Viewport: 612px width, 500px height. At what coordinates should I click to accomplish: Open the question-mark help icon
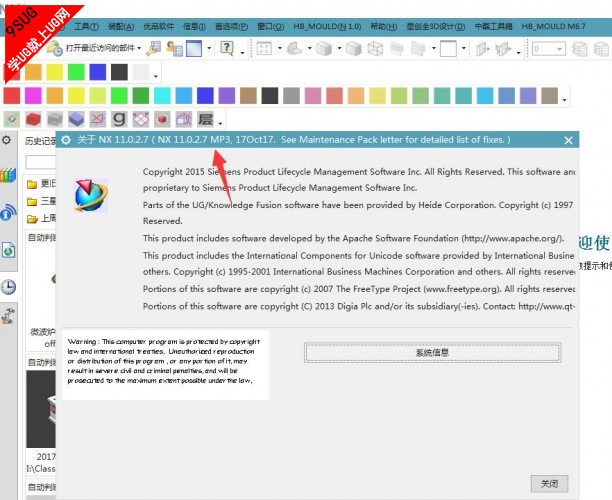click(227, 48)
